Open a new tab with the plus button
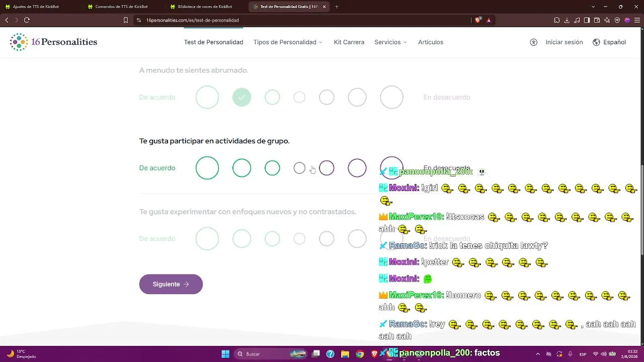 click(x=337, y=7)
